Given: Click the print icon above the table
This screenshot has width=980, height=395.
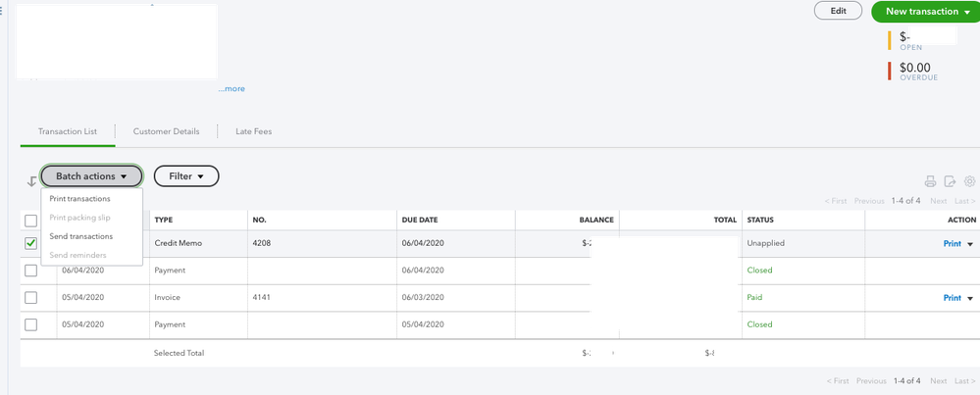Looking at the screenshot, I should coord(931,181).
